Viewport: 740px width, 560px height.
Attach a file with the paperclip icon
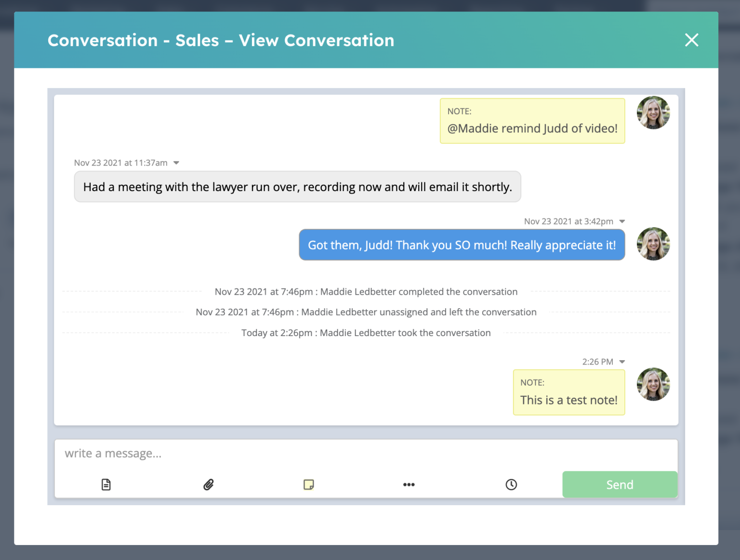click(x=208, y=484)
